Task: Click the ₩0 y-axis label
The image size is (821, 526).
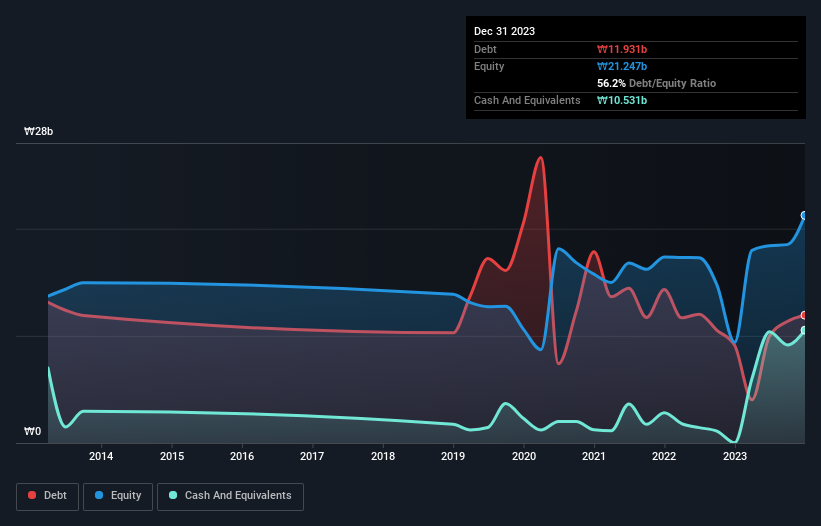Action: 32,431
